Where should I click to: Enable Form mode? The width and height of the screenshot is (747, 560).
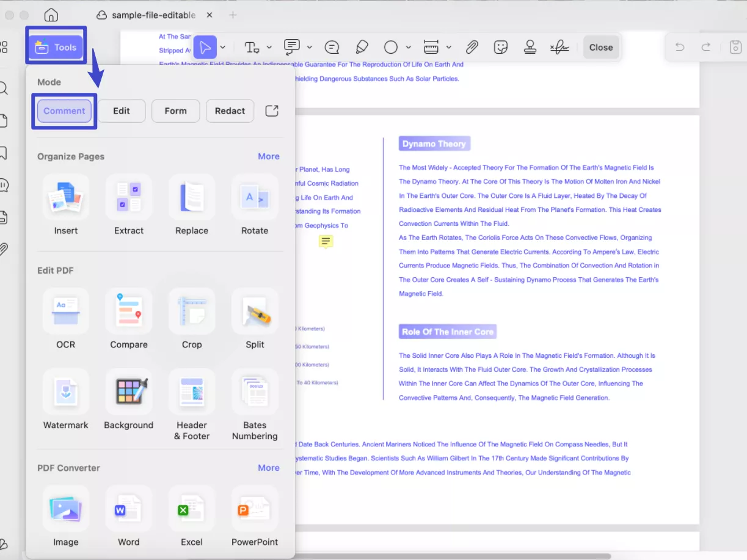175,111
